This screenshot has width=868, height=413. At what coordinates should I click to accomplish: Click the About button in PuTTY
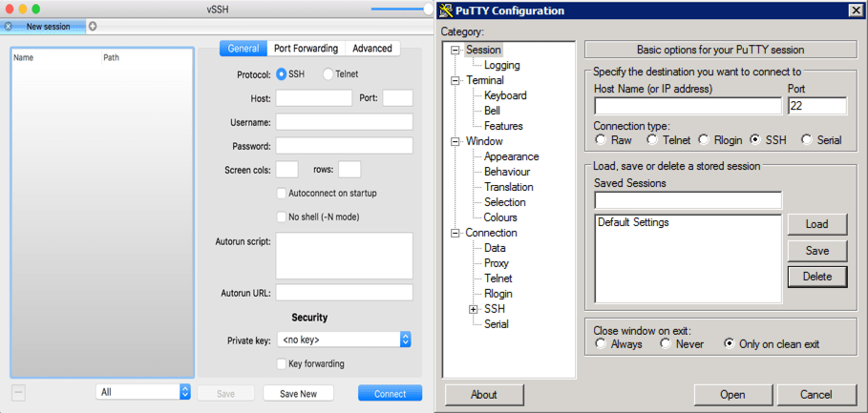pyautogui.click(x=483, y=395)
